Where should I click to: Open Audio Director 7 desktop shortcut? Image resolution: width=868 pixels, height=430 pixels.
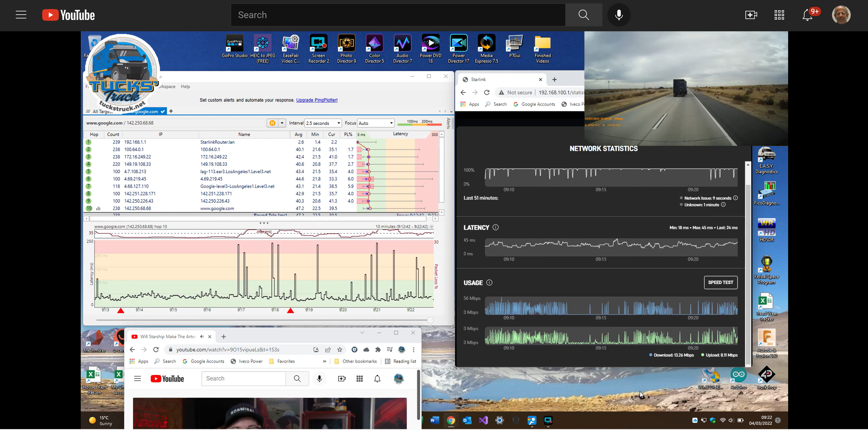pos(402,49)
